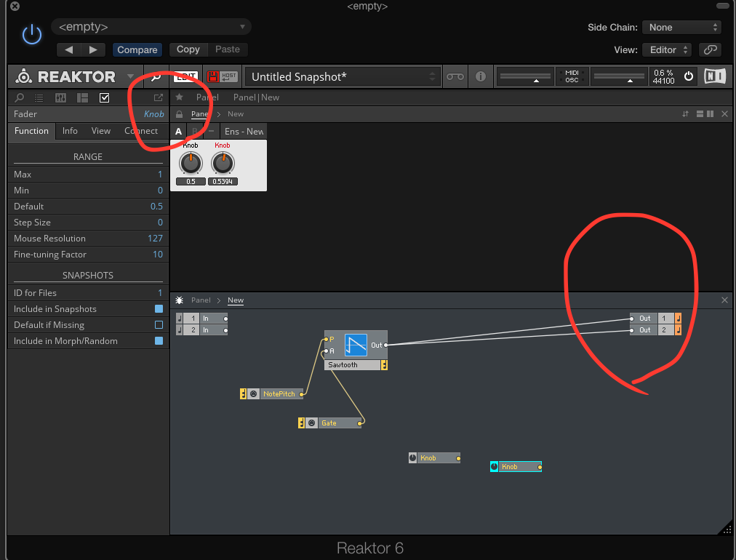Click the search icon in the side pane toolbar
The width and height of the screenshot is (736, 560).
[x=19, y=97]
